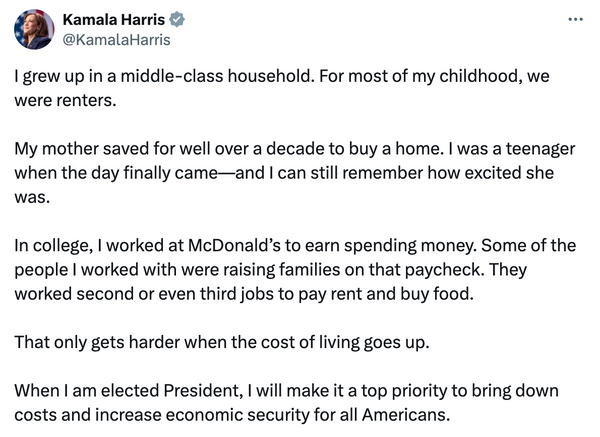Click the line starting 'When I am elected President'
Viewport: 600px width, 437px height.
(286, 391)
